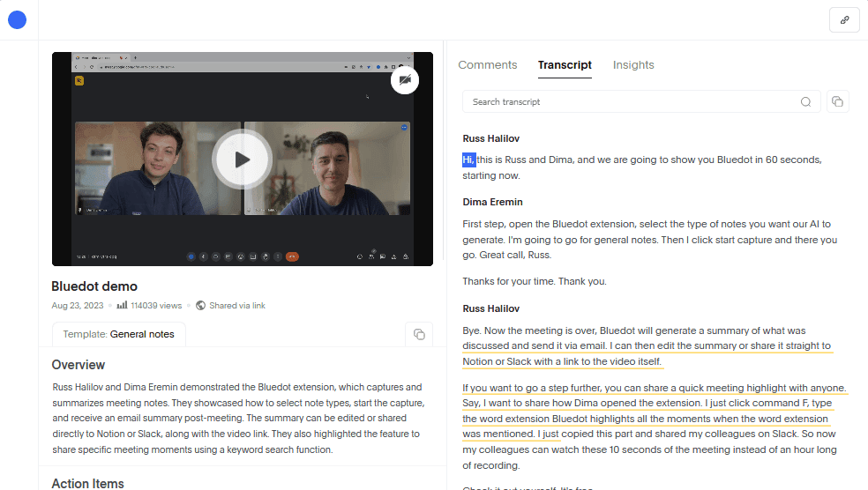Copy the transcript using the copy icon

coord(837,101)
